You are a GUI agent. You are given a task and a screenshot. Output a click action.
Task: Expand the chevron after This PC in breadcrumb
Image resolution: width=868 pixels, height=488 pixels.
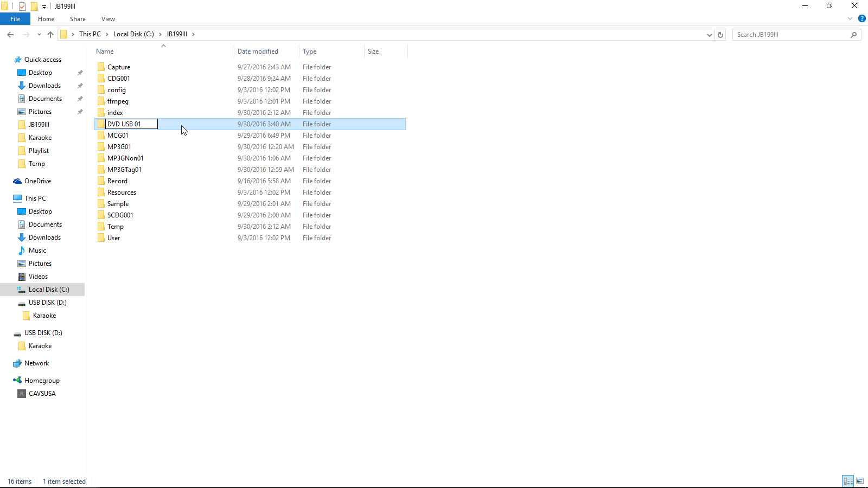[x=107, y=34]
